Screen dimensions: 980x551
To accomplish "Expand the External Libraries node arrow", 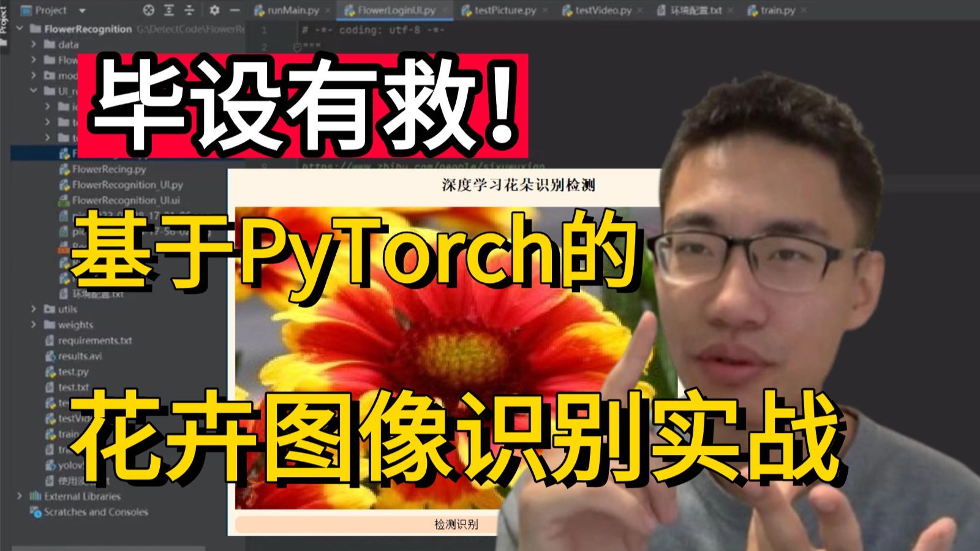I will click(x=20, y=496).
